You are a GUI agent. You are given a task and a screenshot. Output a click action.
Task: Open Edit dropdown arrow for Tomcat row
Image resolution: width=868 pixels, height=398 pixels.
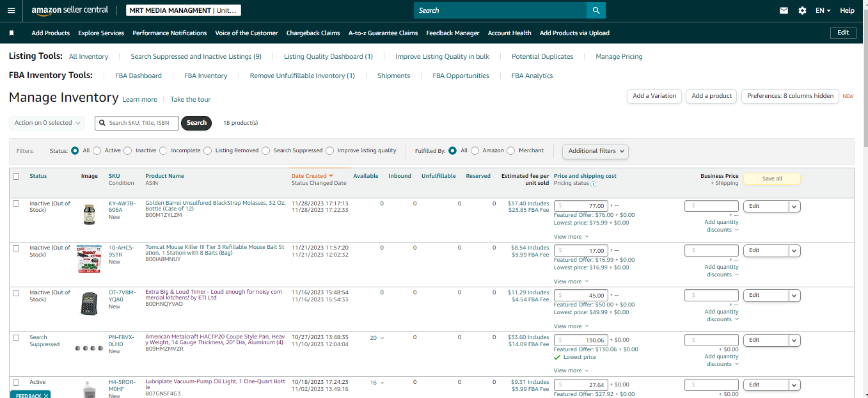[795, 251]
